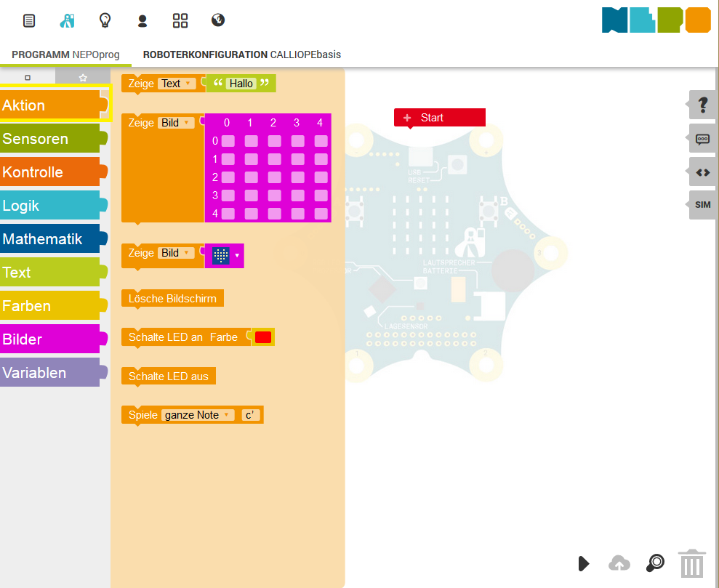Open the gallery grid icon
The width and height of the screenshot is (719, 588).
point(180,20)
